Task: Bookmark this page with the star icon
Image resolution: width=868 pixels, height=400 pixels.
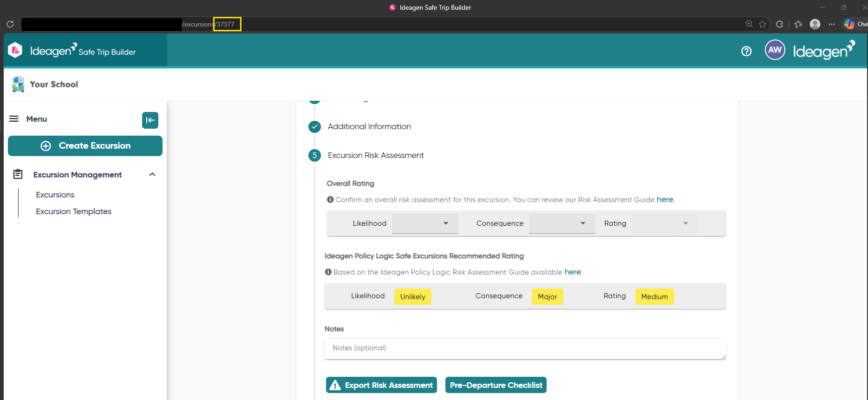Action: click(763, 24)
